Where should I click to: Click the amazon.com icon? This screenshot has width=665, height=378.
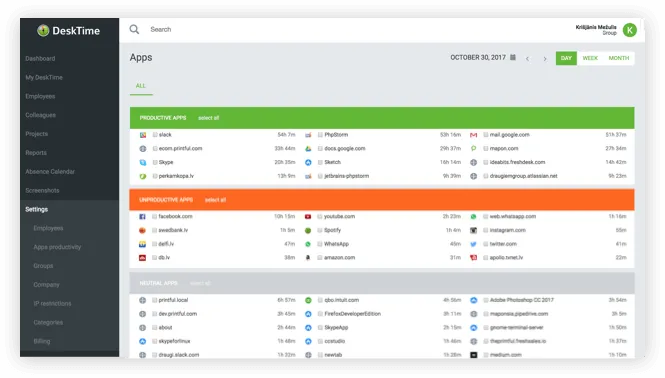[308, 258]
